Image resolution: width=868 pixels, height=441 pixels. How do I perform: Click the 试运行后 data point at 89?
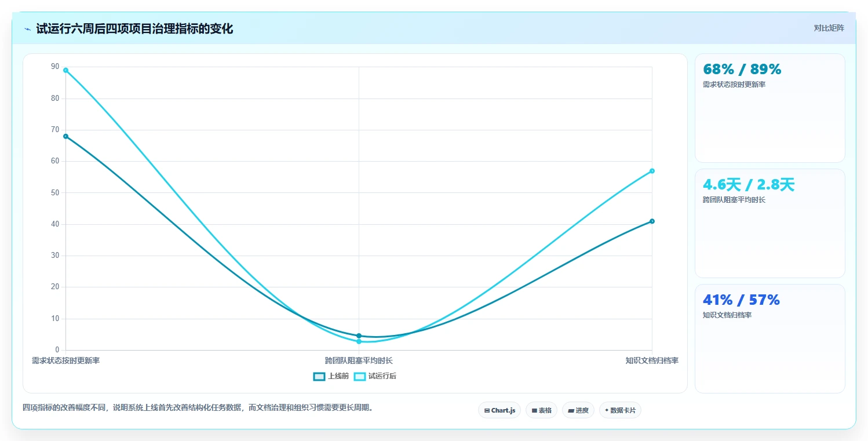point(65,70)
